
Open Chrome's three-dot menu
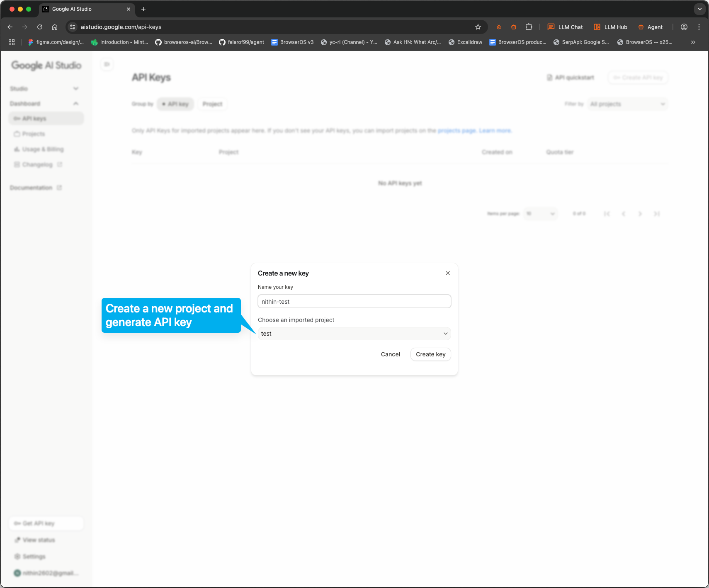click(699, 27)
